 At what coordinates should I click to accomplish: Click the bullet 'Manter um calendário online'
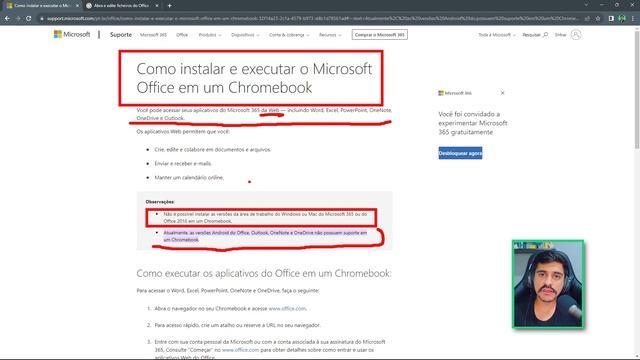pos(189,178)
